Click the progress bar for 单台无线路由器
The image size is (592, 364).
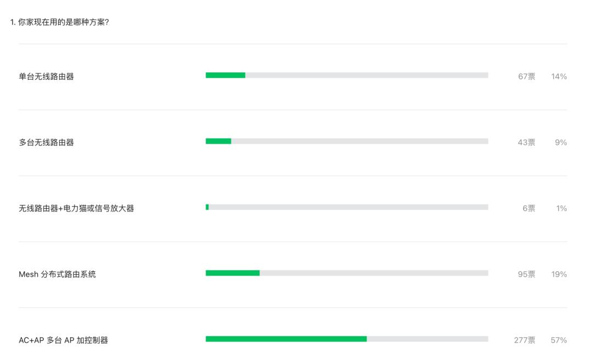(346, 75)
